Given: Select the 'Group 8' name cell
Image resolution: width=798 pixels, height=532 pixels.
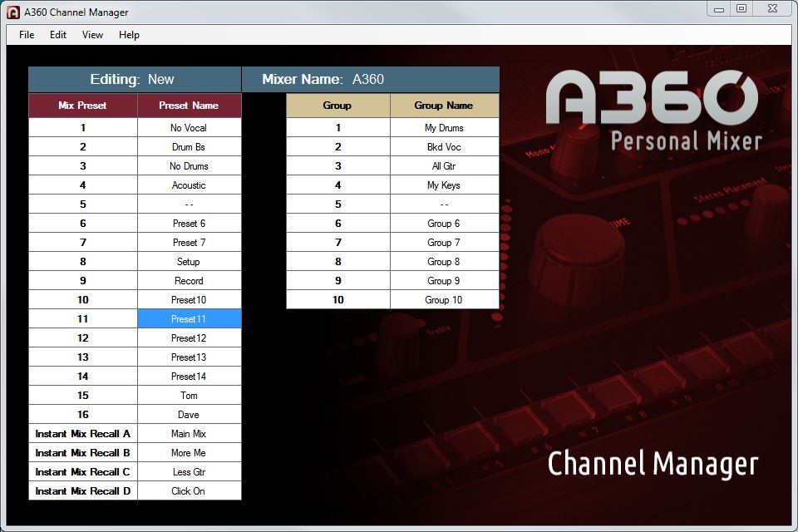Looking at the screenshot, I should pos(444,262).
